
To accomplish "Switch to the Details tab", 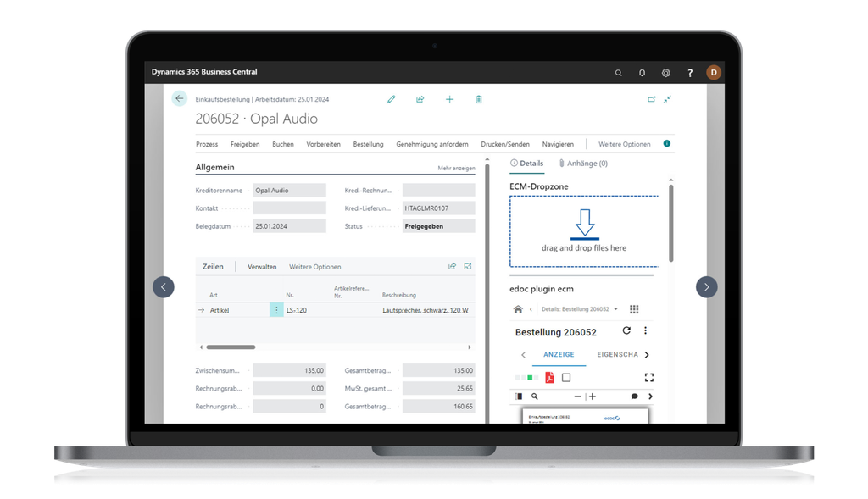I will (x=527, y=164).
